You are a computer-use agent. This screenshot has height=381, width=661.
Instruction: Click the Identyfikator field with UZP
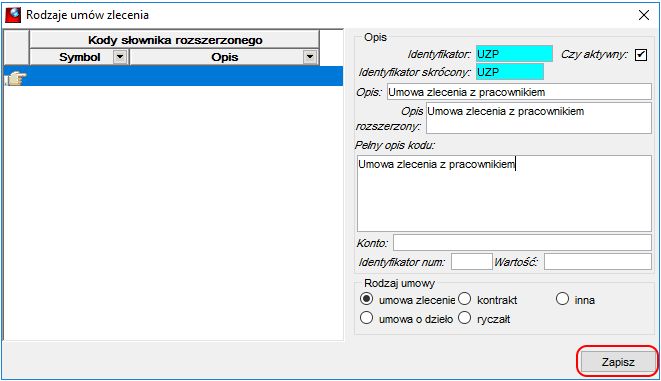point(514,54)
